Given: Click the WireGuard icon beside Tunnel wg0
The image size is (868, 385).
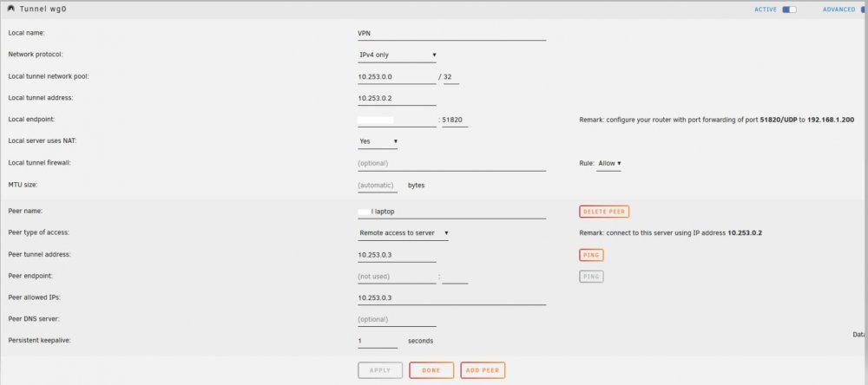Looking at the screenshot, I should pyautogui.click(x=11, y=9).
